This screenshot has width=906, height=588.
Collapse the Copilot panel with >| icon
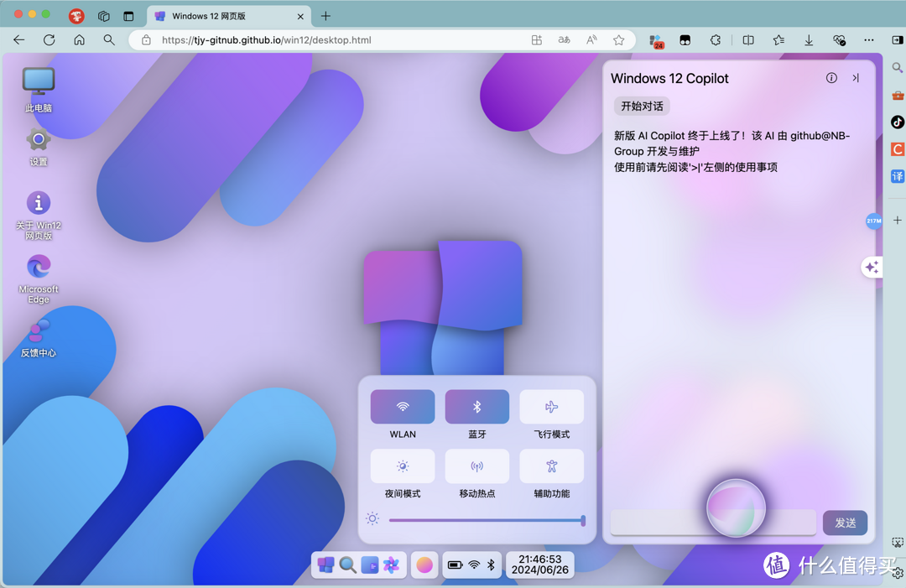(856, 78)
